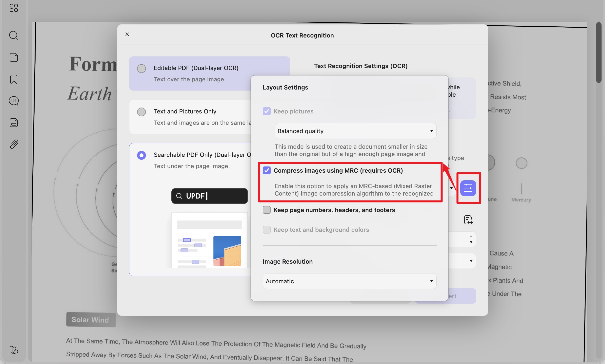
Task: Select Text and Pictures Only option
Action: (141, 112)
